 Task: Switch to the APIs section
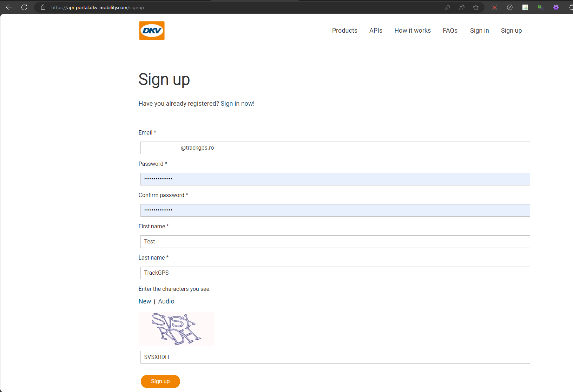tap(376, 31)
